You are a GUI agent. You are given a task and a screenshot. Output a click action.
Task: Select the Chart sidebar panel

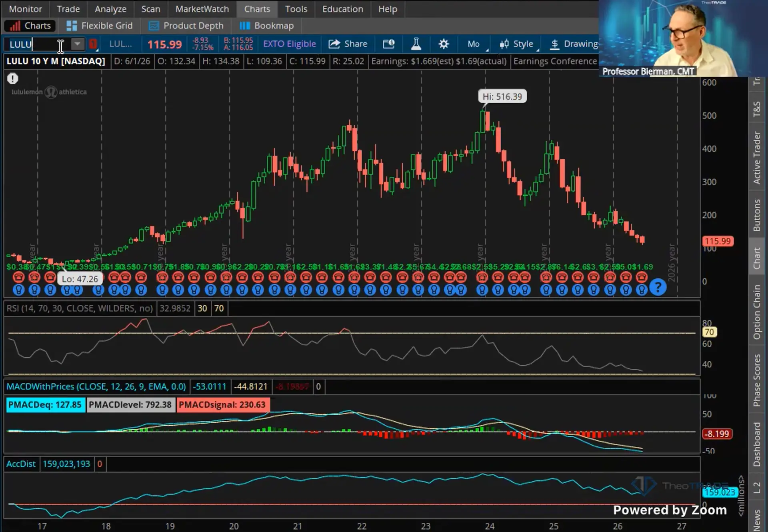click(x=757, y=258)
